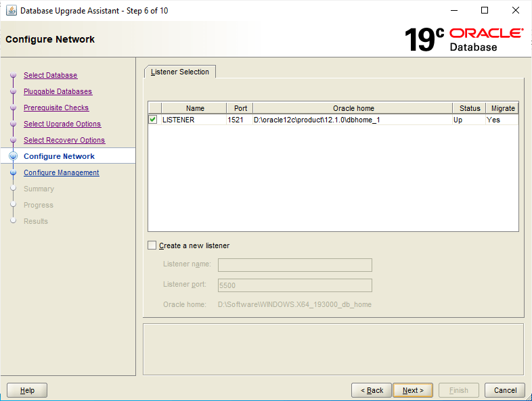
Task: Click the empty message area below listener panel
Action: click(x=333, y=349)
